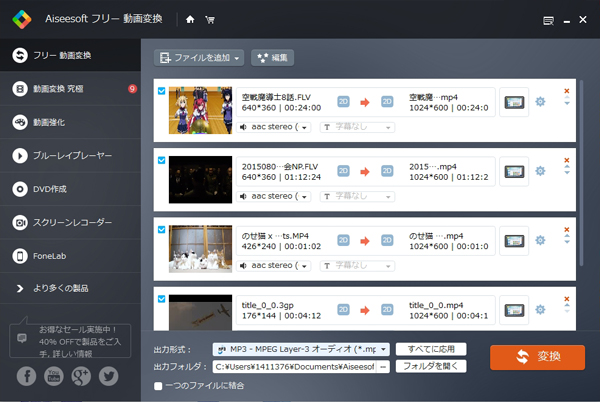Enable 一つのファイルに結合 checkbox
This screenshot has width=600, height=402.
(x=158, y=386)
